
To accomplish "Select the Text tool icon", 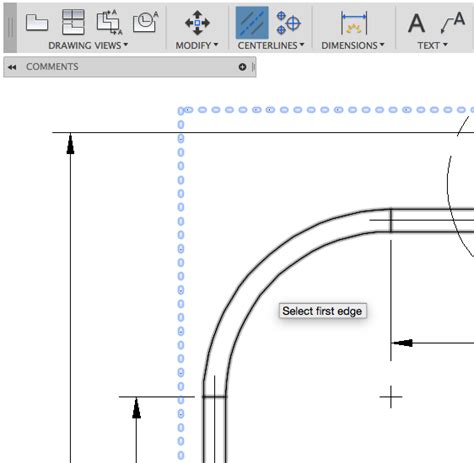I will click(416, 23).
